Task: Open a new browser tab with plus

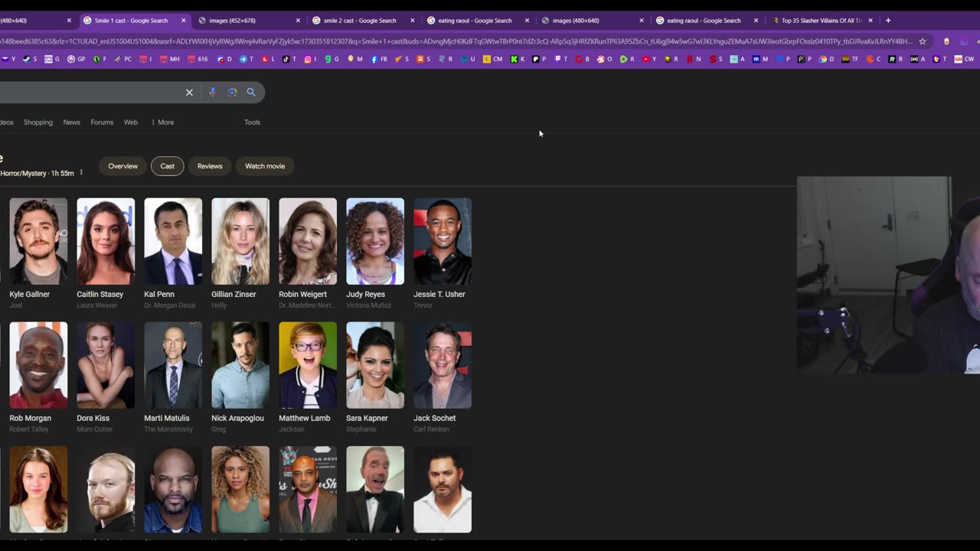Action: click(888, 21)
